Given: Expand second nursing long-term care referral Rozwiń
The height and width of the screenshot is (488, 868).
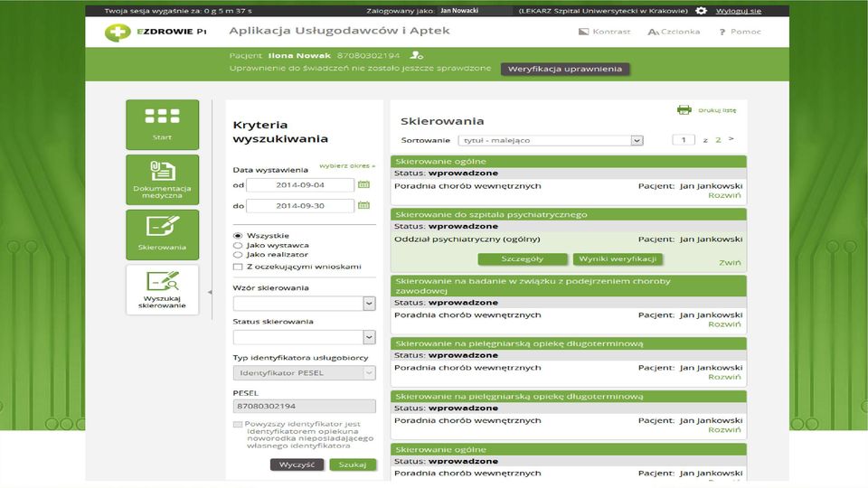Looking at the screenshot, I should [x=724, y=430].
